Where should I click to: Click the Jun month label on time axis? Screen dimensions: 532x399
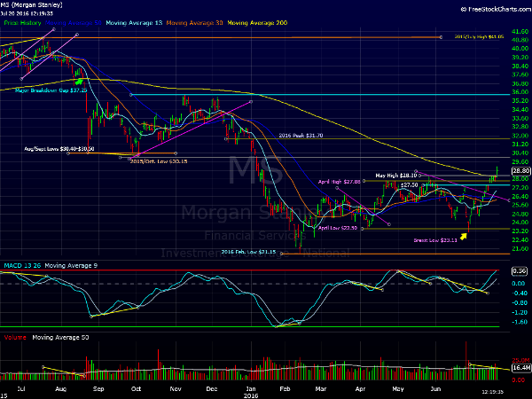click(x=435, y=389)
